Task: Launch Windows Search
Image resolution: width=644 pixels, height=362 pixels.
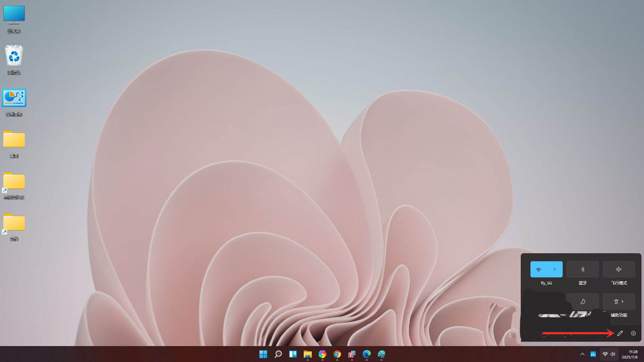Action: click(x=278, y=354)
